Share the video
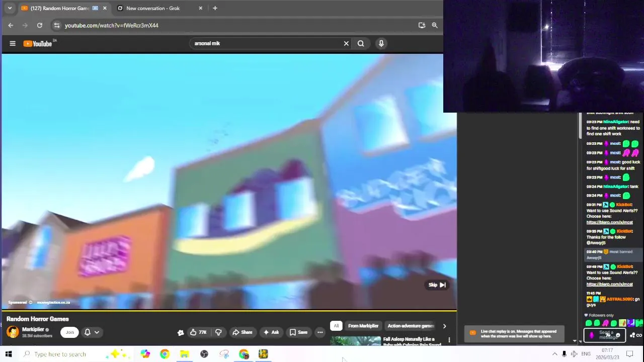The width and height of the screenshot is (644, 362). 242,332
